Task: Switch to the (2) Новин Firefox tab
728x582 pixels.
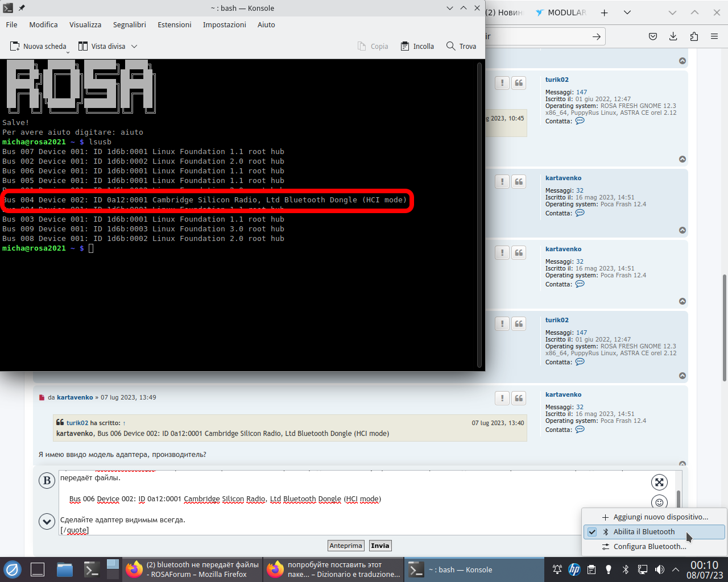Action: click(x=504, y=13)
